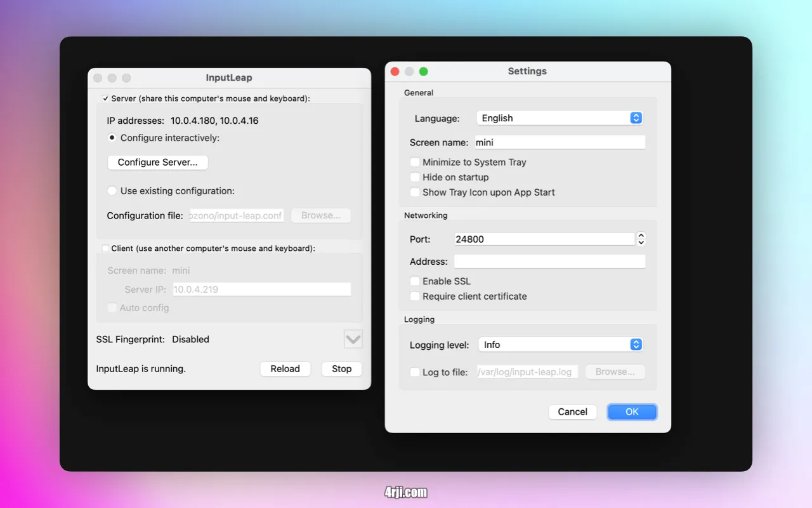Click the Port stepper down arrow
Viewport: 812px width, 508px height.
coord(641,243)
